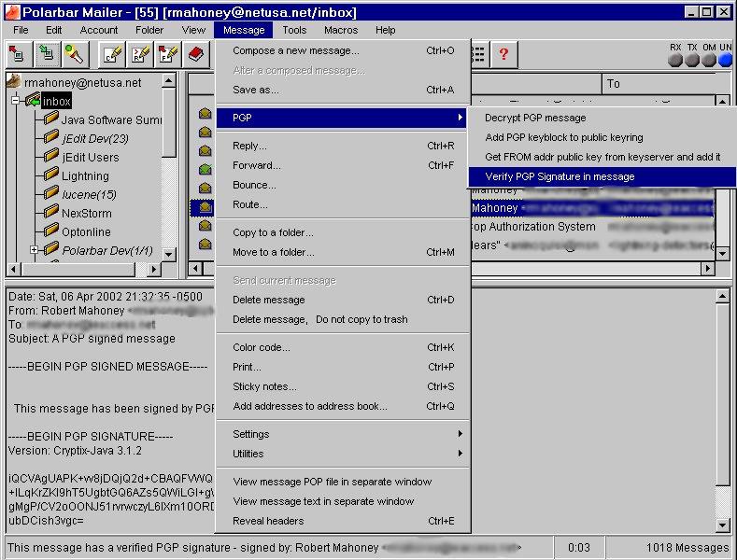Click the forward 'F' pencil toolbar icon
This screenshot has width=737, height=560.
click(x=168, y=54)
